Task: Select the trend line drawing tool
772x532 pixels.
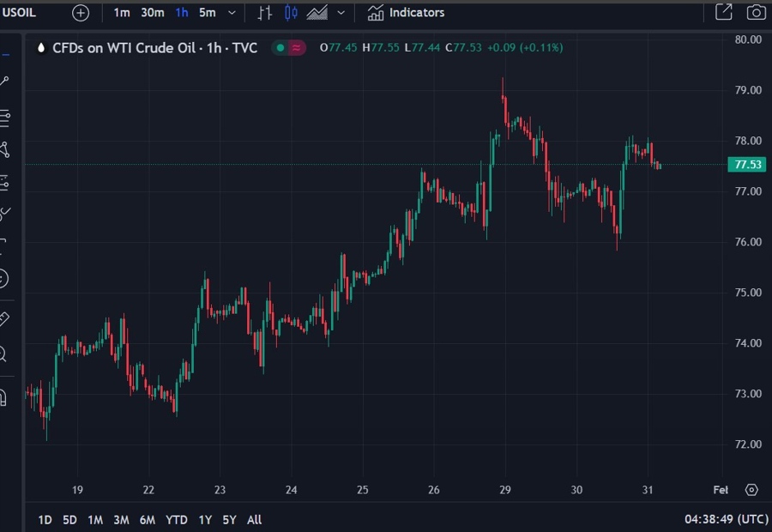Action: pos(4,81)
